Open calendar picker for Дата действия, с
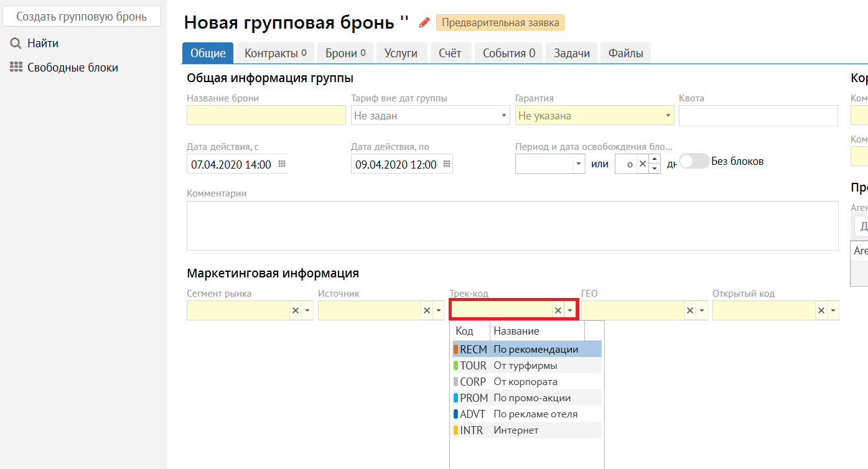 click(x=281, y=164)
